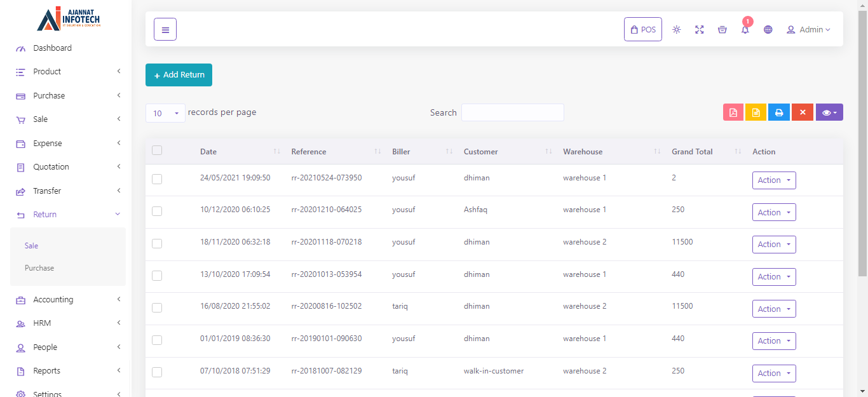
Task: Expand the Admin user menu
Action: click(809, 29)
